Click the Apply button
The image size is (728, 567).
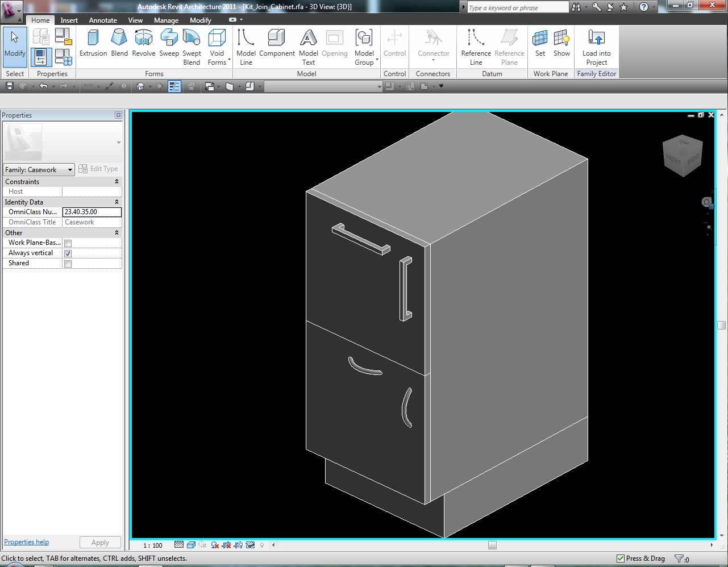coord(100,543)
